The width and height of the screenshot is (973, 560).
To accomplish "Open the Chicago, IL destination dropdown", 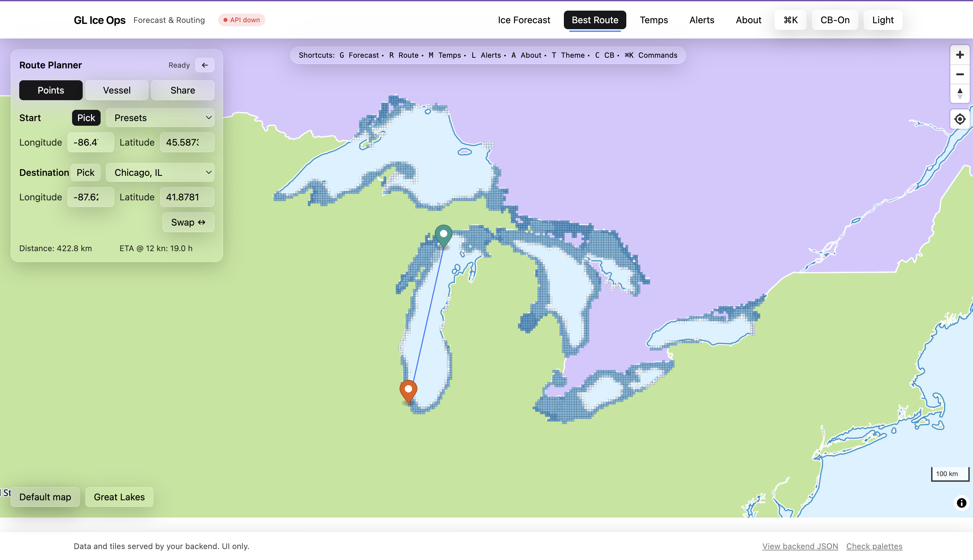I will coord(160,172).
